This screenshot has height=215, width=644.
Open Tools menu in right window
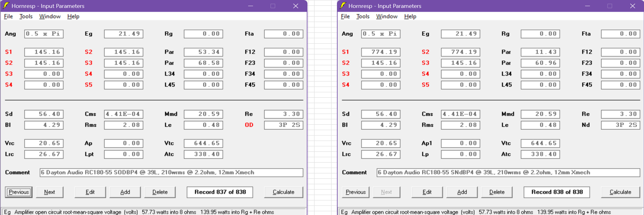[x=363, y=16]
